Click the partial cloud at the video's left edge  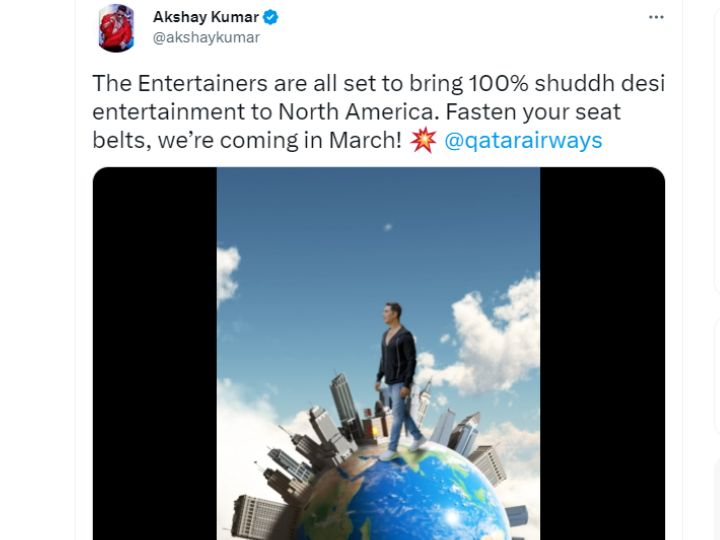(x=228, y=275)
